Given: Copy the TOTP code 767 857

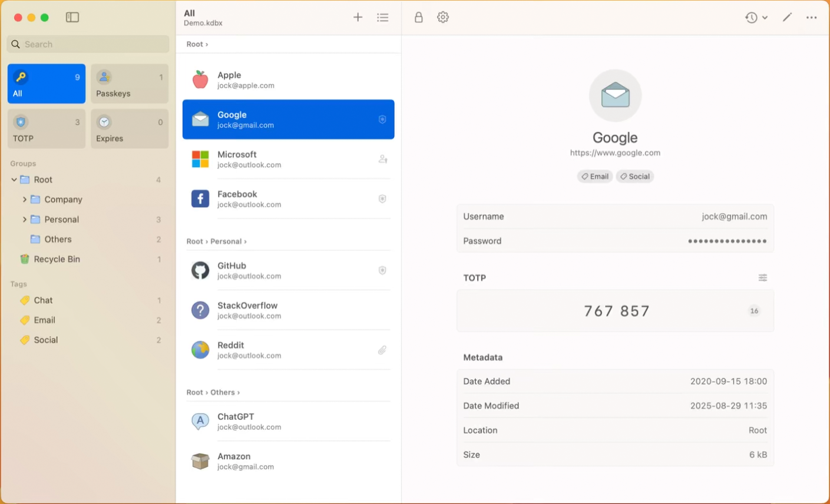Looking at the screenshot, I should [617, 311].
